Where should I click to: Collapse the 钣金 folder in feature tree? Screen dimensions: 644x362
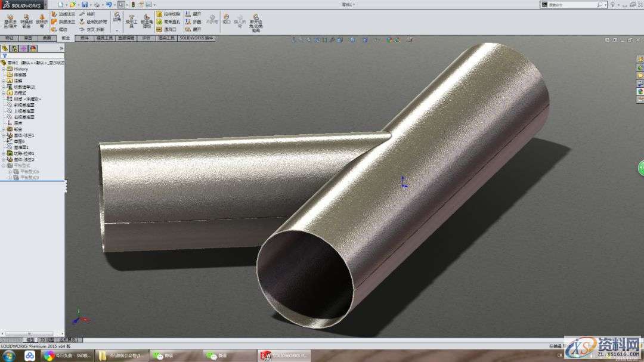(3, 129)
